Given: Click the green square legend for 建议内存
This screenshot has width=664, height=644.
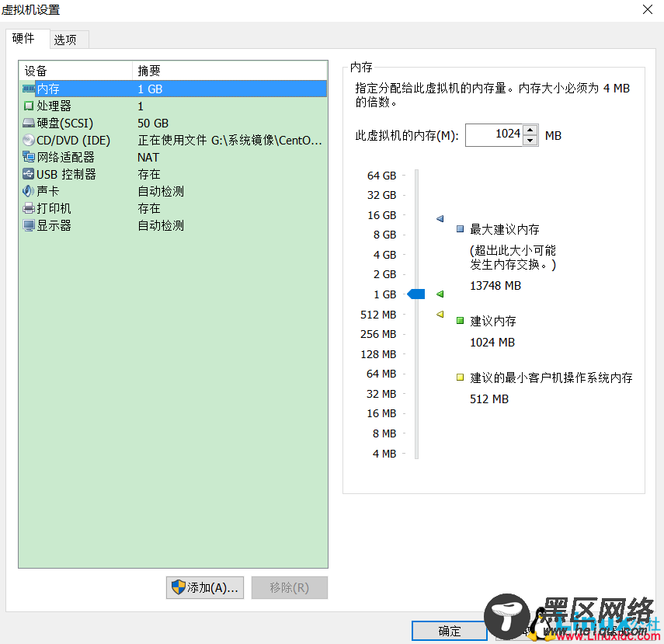Looking at the screenshot, I should [461, 321].
